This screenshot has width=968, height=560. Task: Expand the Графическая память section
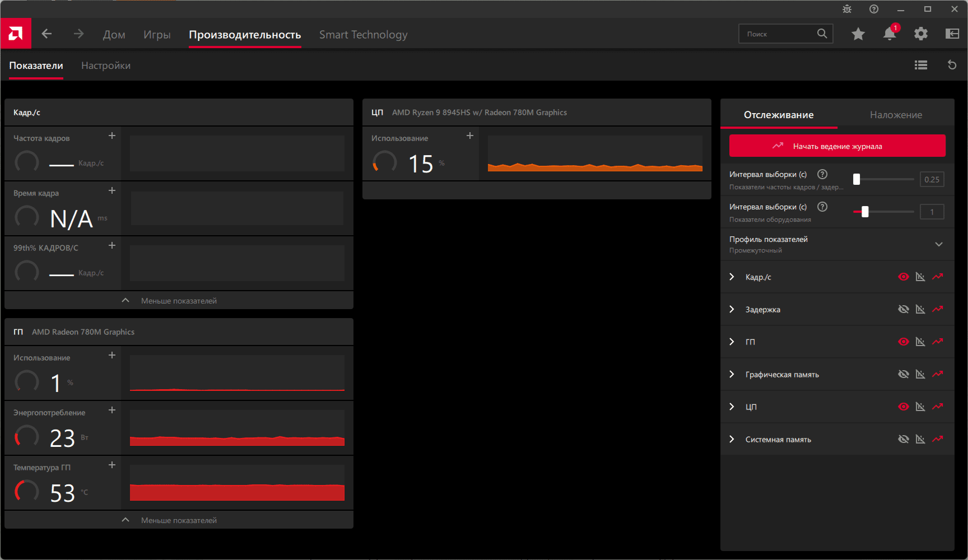pos(732,374)
